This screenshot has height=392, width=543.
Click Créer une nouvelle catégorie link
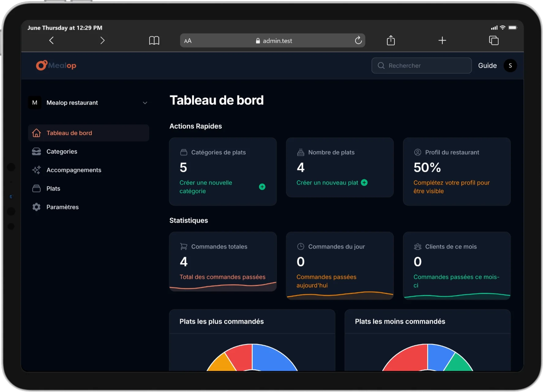[206, 187]
